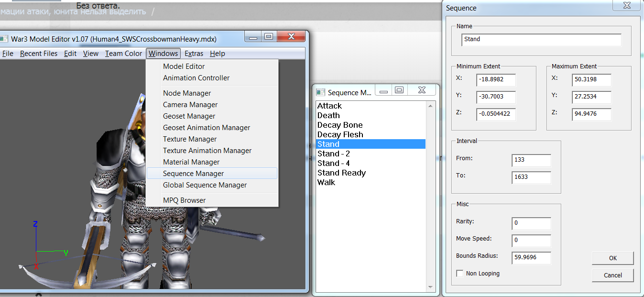The height and width of the screenshot is (297, 644).
Task: Click the Bounds Radius field
Action: click(x=531, y=258)
